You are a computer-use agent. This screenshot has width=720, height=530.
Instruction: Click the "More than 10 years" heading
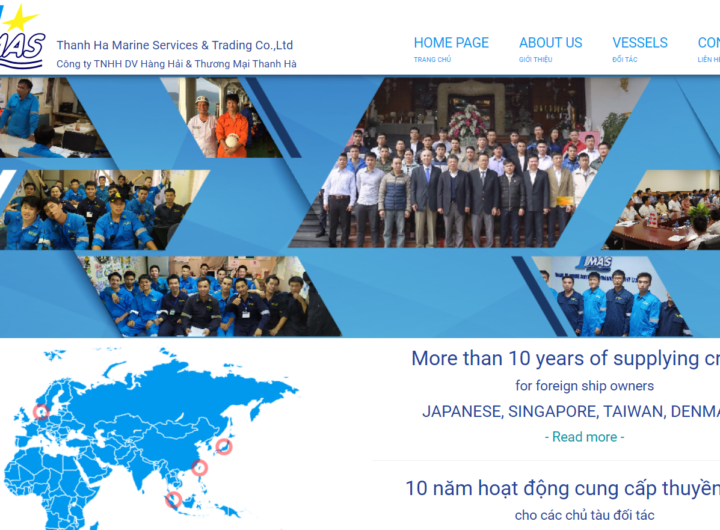pyautogui.click(x=565, y=358)
